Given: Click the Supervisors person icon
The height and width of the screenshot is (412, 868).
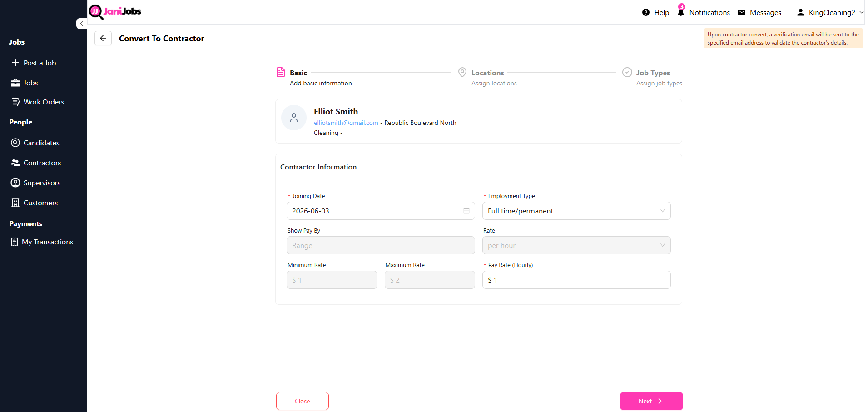Looking at the screenshot, I should click(15, 183).
